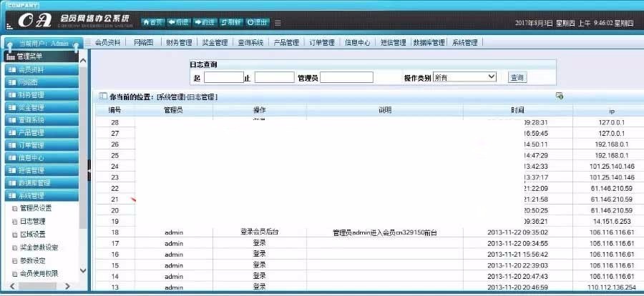Open 奖金参数设定 in the sidebar tree

point(39,247)
